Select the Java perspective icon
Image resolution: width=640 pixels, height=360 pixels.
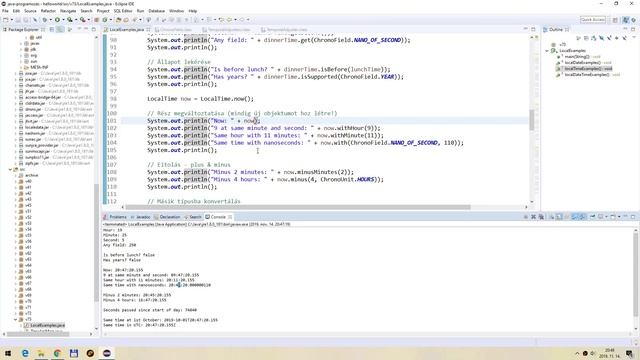click(626, 20)
